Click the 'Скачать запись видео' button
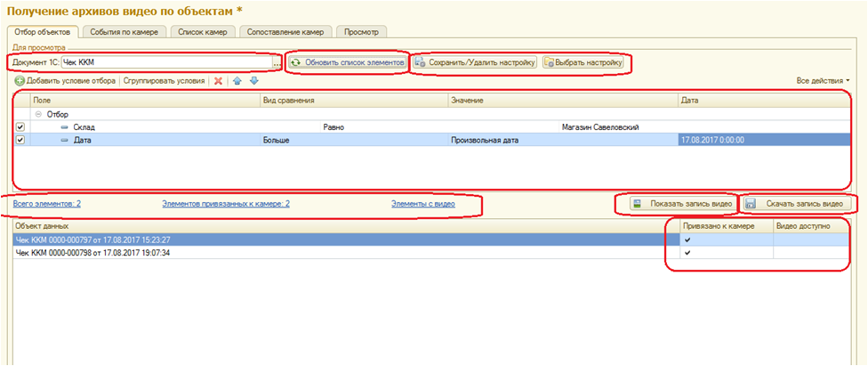Screen dimensions: 868x366 coord(796,204)
